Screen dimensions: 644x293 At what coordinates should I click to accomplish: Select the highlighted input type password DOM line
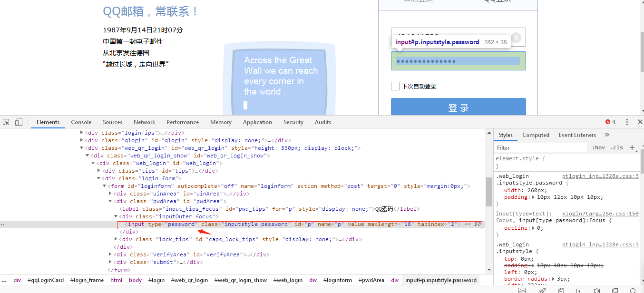click(x=300, y=224)
